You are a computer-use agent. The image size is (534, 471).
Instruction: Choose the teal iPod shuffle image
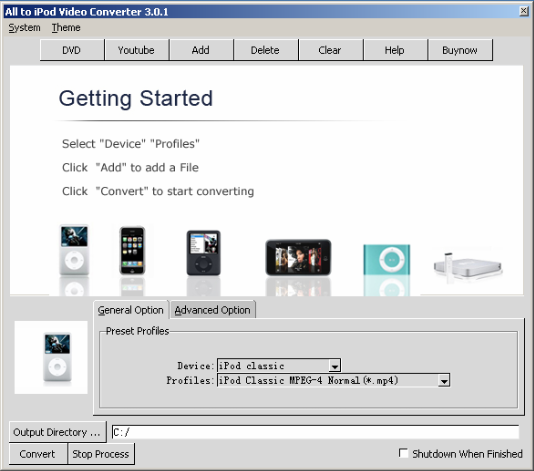(x=387, y=260)
